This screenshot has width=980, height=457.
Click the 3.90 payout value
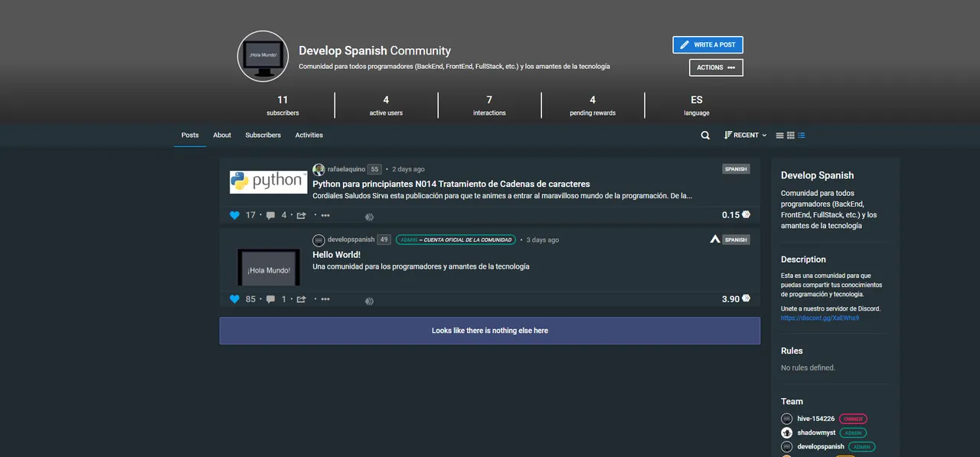(x=730, y=299)
